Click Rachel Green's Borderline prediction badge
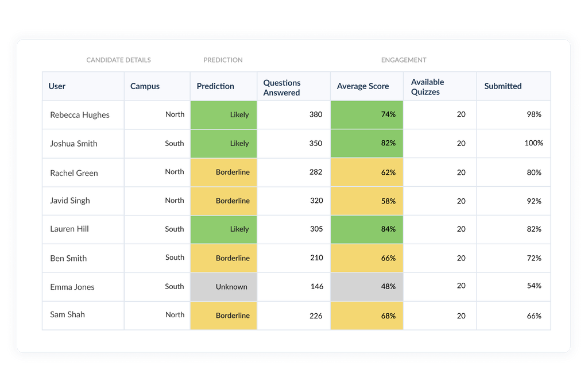This screenshot has width=588, height=392. pyautogui.click(x=223, y=172)
